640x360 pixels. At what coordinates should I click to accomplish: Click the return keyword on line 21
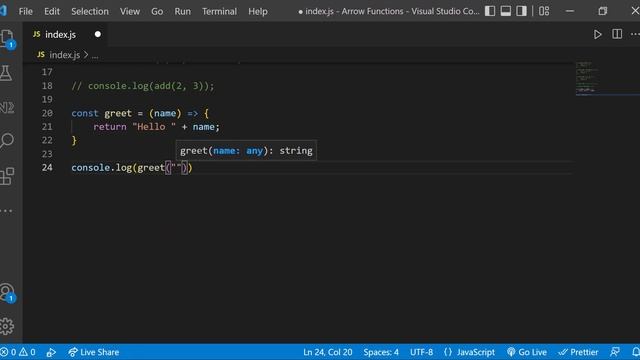coord(110,127)
